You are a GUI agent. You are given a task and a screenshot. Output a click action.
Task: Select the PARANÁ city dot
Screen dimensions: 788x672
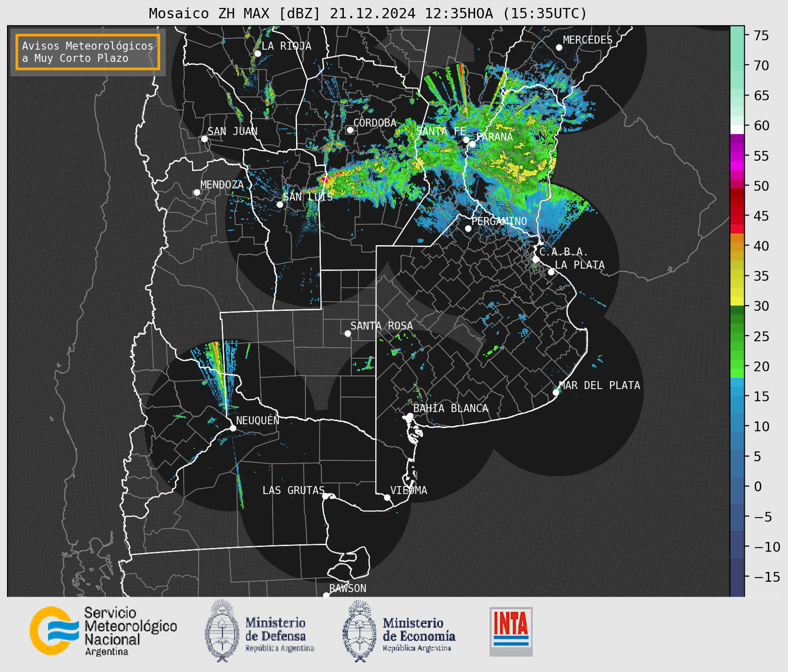472,144
